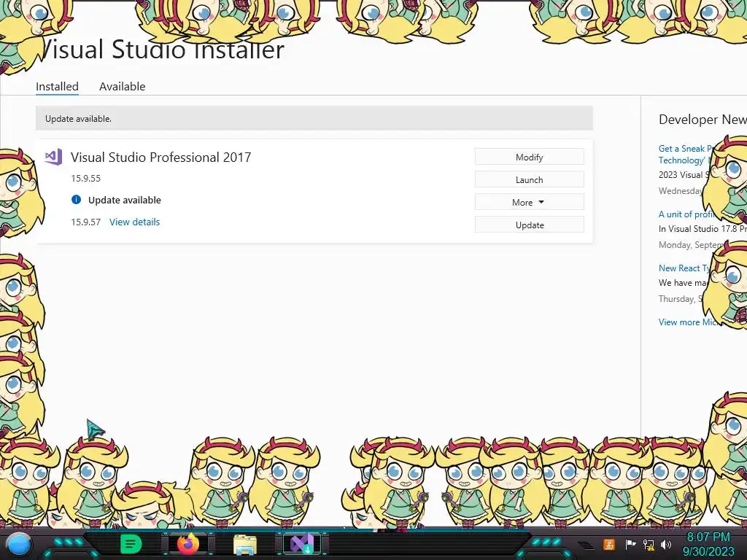Open Action Center flag tray icon
747x560 pixels.
click(630, 544)
